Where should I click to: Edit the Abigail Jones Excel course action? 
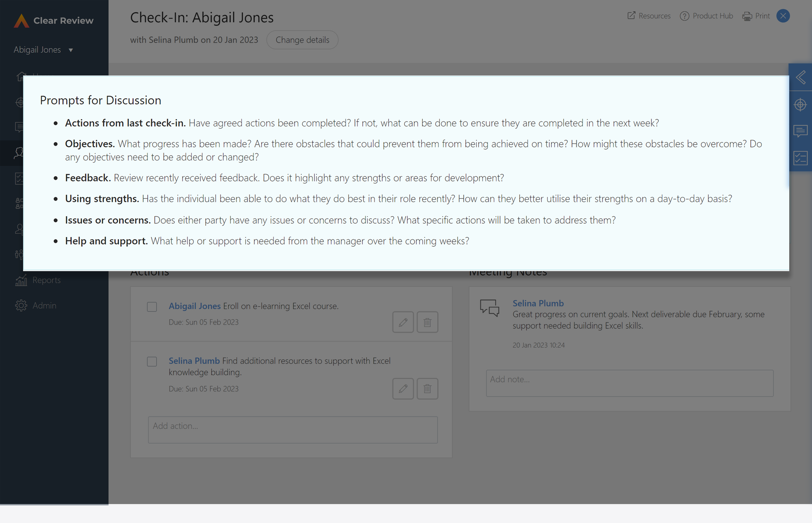click(x=403, y=322)
